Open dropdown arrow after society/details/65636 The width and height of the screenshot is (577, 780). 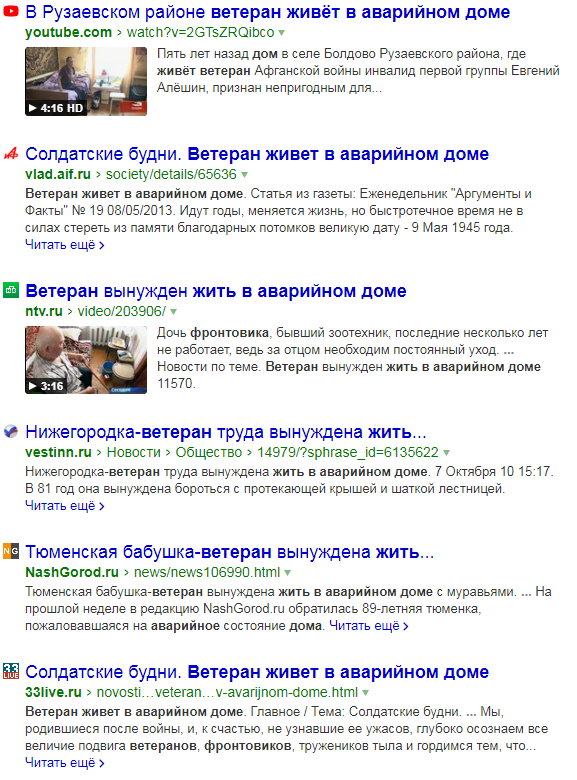click(244, 175)
